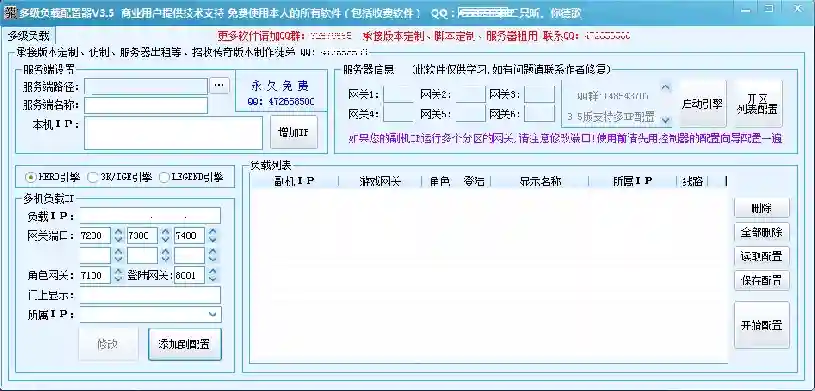Click the down arrow in the server info box
Screen dimensions: 815x391
(x=666, y=120)
